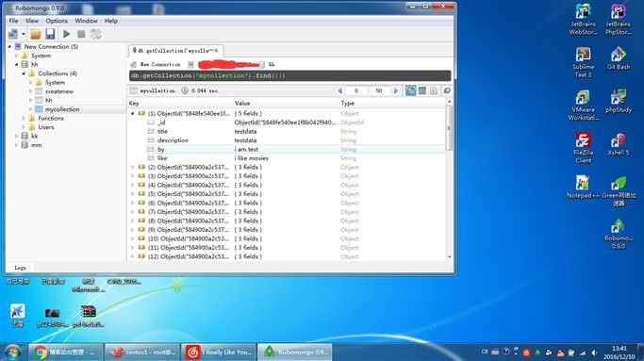Switch results to table view mode
The height and width of the screenshot is (361, 644).
click(x=422, y=90)
